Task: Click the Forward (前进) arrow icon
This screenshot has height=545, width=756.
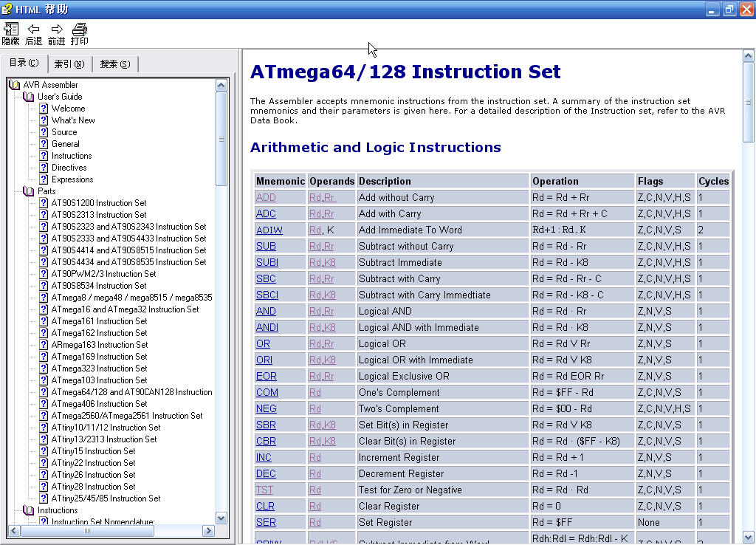Action: pos(56,30)
